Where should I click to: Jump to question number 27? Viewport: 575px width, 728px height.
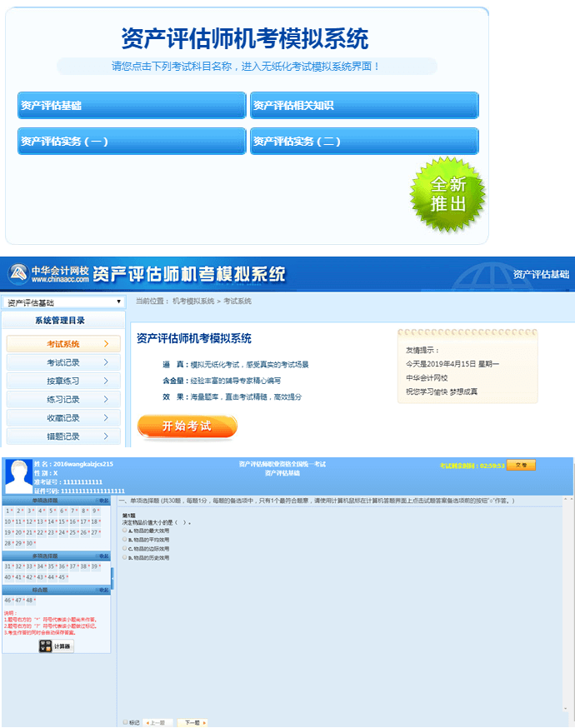pyautogui.click(x=96, y=532)
